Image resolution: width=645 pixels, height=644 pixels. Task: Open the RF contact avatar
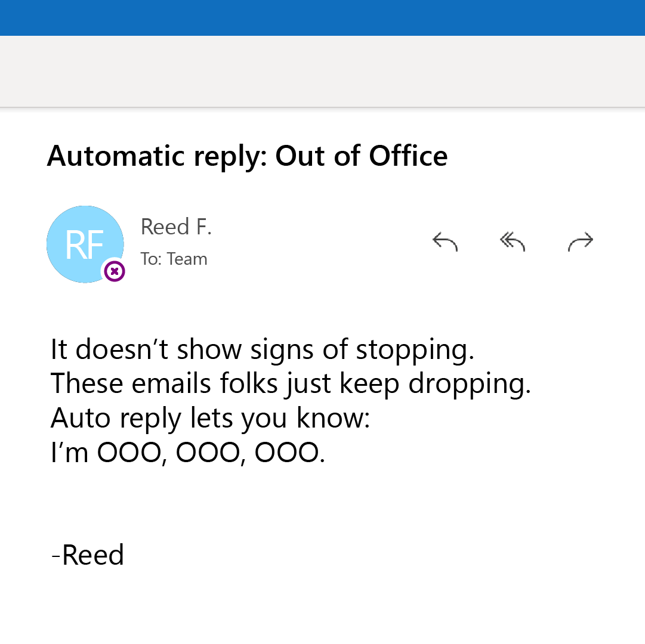pyautogui.click(x=85, y=244)
